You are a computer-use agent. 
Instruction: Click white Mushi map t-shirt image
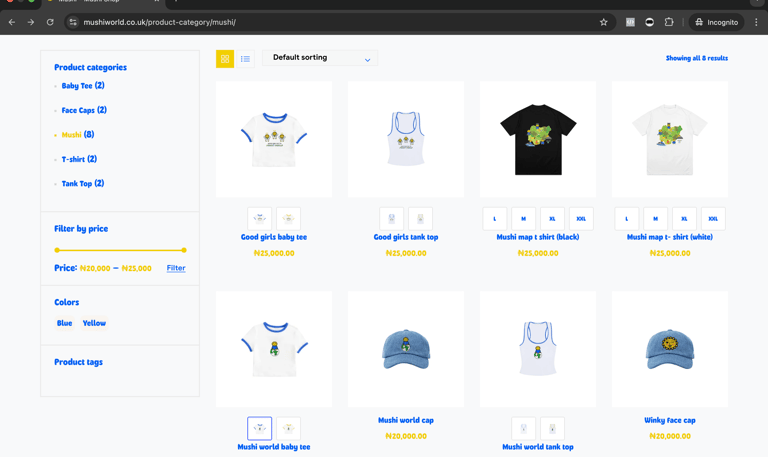pyautogui.click(x=670, y=139)
